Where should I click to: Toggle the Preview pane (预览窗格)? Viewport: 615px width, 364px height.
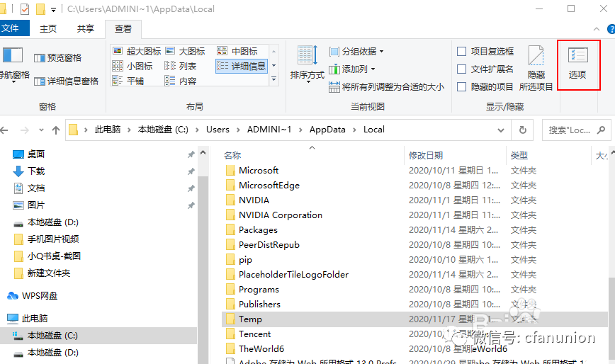click(x=57, y=58)
